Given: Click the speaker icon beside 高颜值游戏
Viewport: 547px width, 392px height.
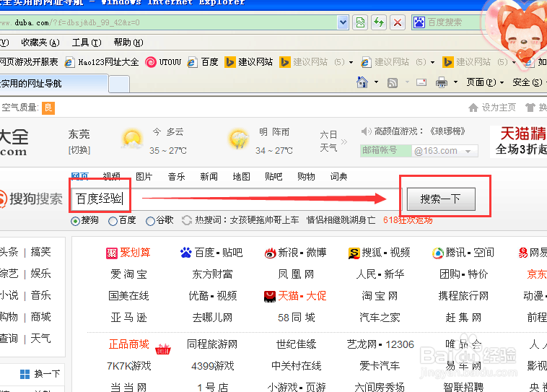Looking at the screenshot, I should coord(366,131).
